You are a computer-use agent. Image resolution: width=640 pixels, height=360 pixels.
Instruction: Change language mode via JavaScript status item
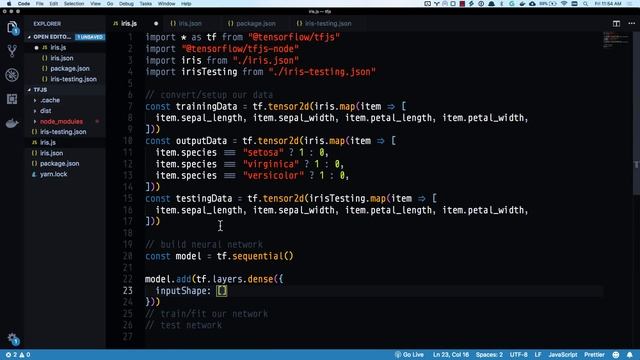pos(562,355)
